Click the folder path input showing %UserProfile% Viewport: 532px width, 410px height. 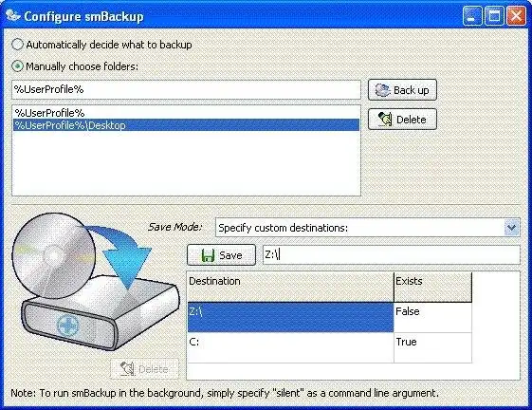(186, 89)
